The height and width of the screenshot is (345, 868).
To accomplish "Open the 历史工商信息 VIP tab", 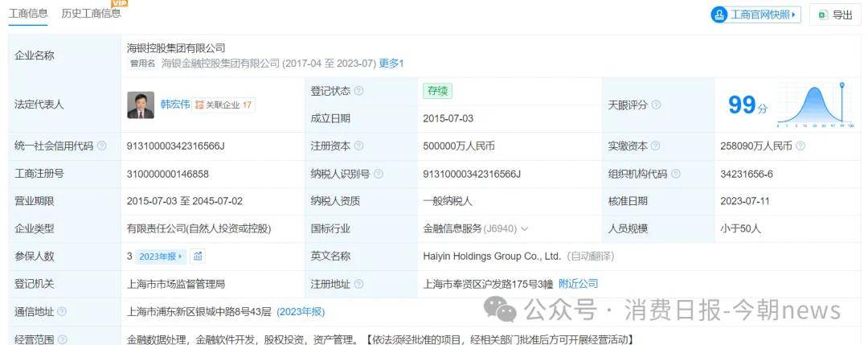I will [91, 14].
